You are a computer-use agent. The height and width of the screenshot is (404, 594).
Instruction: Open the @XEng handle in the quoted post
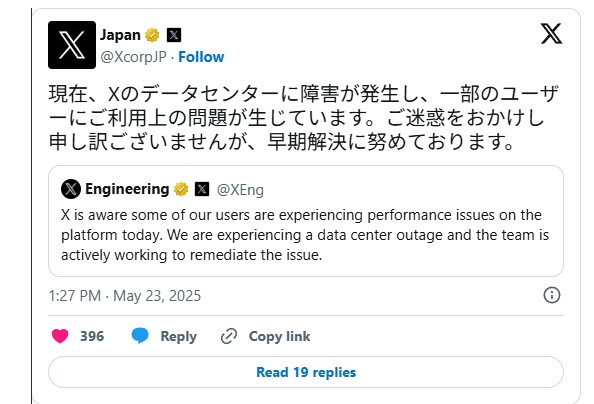point(240,189)
